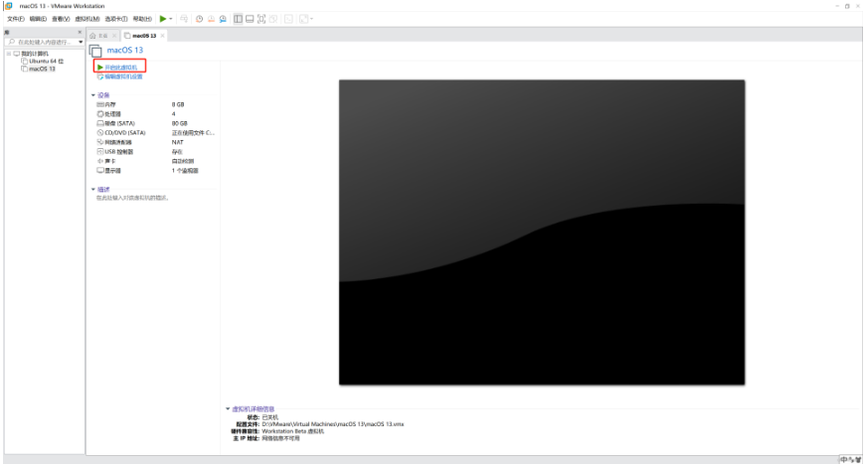Collapse the 设备 (Devices) section
868x465 pixels.
click(x=93, y=95)
